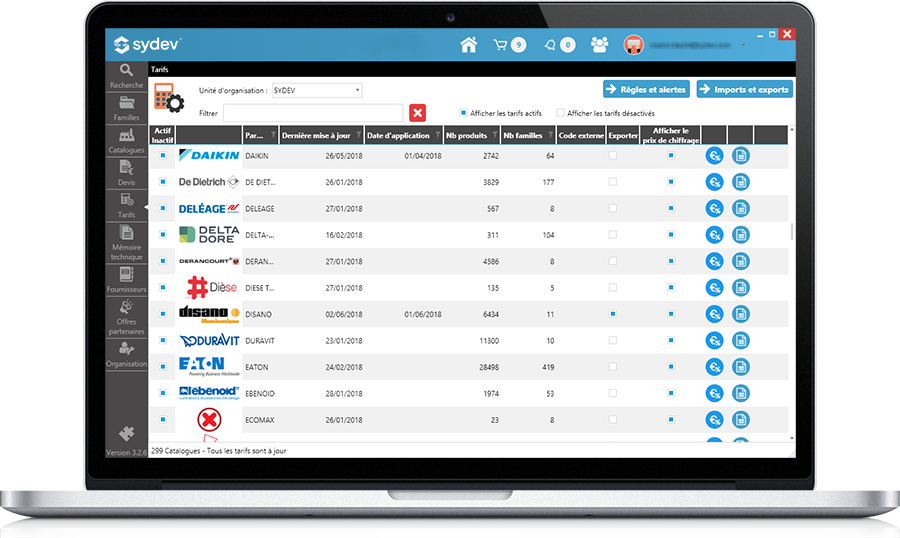900x538 pixels.
Task: Open Catalogues in the sidebar
Action: point(126,141)
